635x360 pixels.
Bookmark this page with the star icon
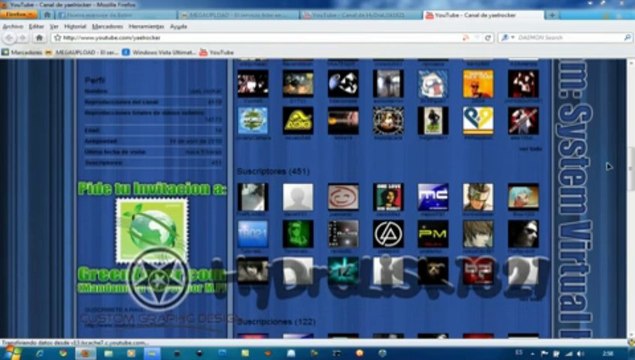(x=58, y=38)
